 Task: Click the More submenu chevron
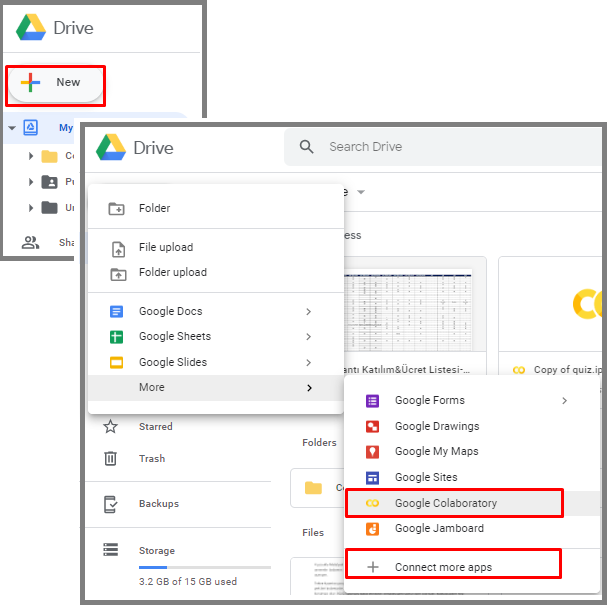click(309, 388)
